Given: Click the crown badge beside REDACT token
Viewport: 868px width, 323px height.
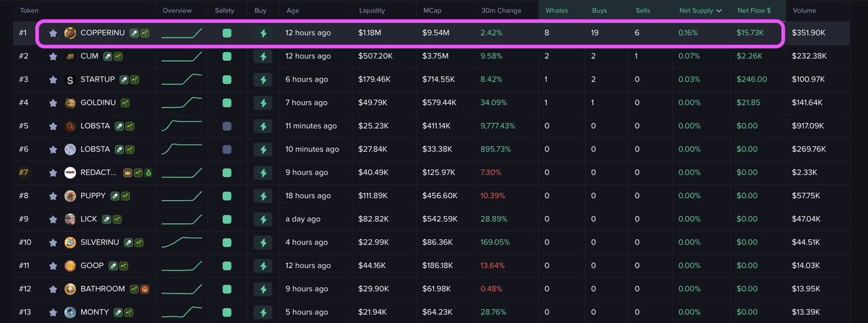Looking at the screenshot, I should pyautogui.click(x=127, y=173).
